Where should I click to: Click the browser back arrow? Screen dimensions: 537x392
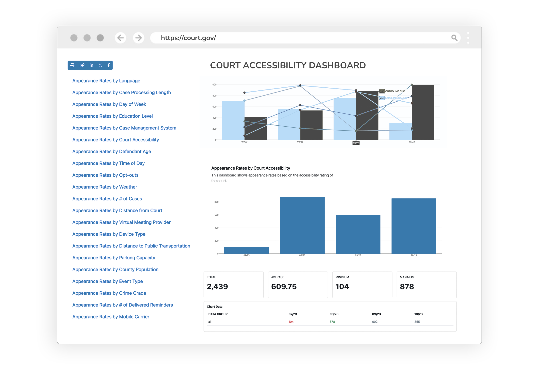(x=120, y=38)
